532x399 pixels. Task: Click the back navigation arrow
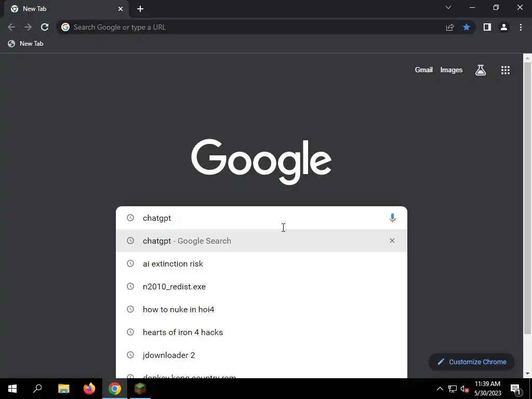coord(11,27)
